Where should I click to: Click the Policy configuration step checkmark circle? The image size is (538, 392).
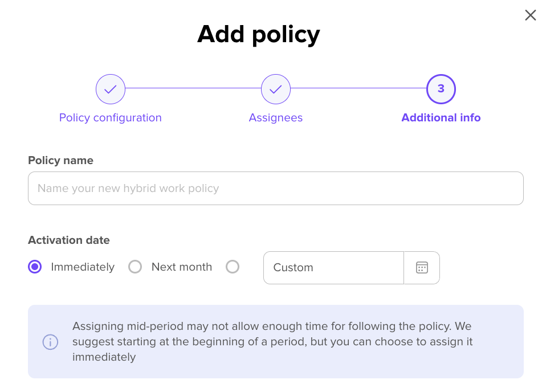coord(111,89)
